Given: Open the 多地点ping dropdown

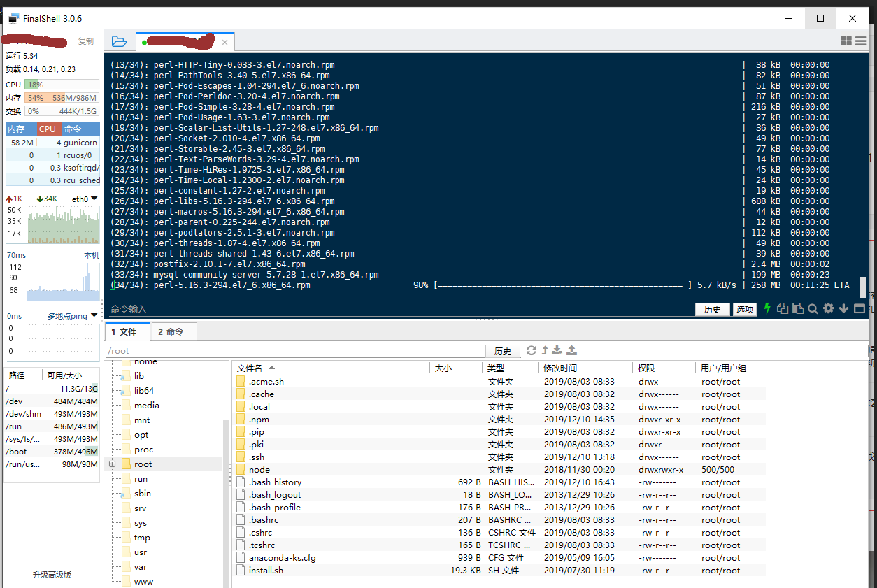Looking at the screenshot, I should [x=73, y=316].
